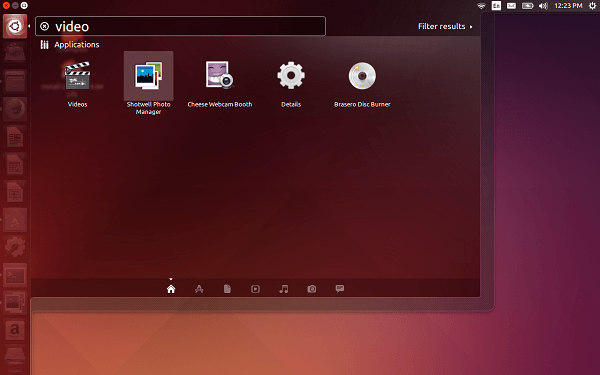Switch to the Music lens
The height and width of the screenshot is (375, 600).
tap(284, 289)
